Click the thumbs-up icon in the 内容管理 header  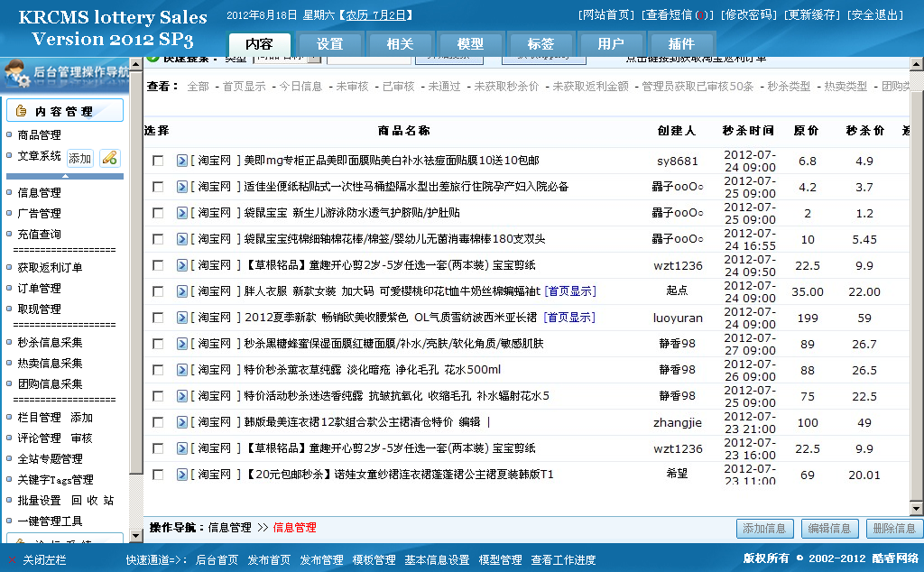coord(22,112)
